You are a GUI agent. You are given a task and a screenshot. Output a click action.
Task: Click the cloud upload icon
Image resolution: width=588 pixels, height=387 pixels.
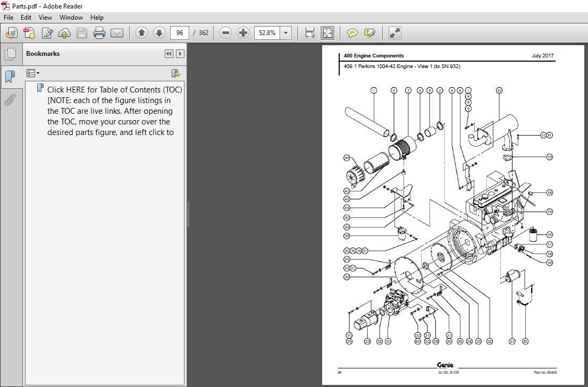pyautogui.click(x=64, y=33)
